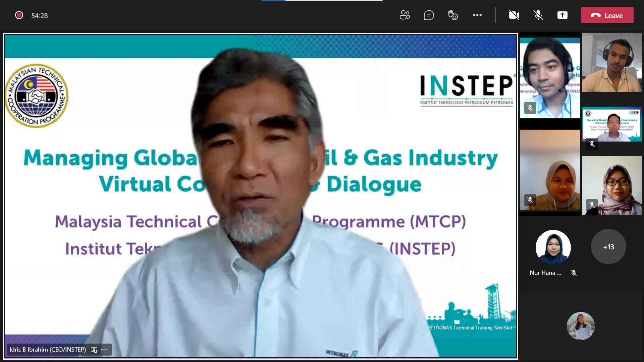
Task: Select the participant with INSTEP background video
Action: (612, 124)
